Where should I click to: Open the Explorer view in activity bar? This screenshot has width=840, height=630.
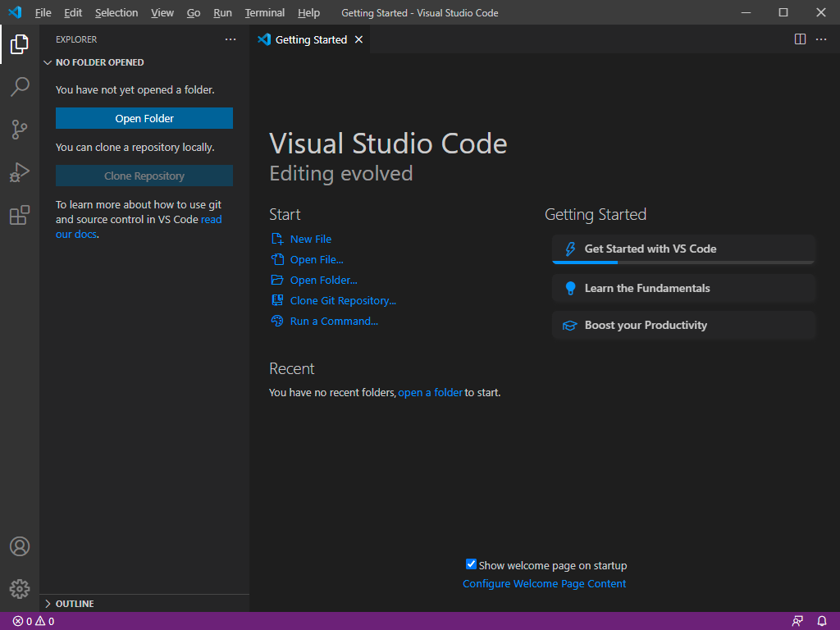[20, 44]
